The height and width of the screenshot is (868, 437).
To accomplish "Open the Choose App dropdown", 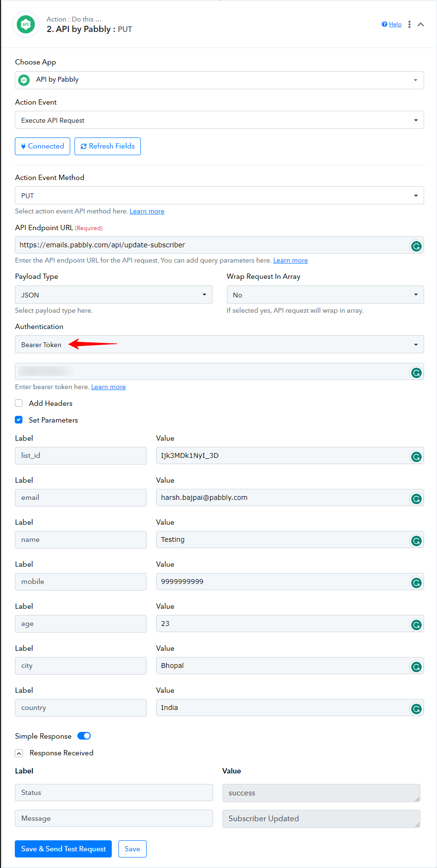I will click(219, 80).
